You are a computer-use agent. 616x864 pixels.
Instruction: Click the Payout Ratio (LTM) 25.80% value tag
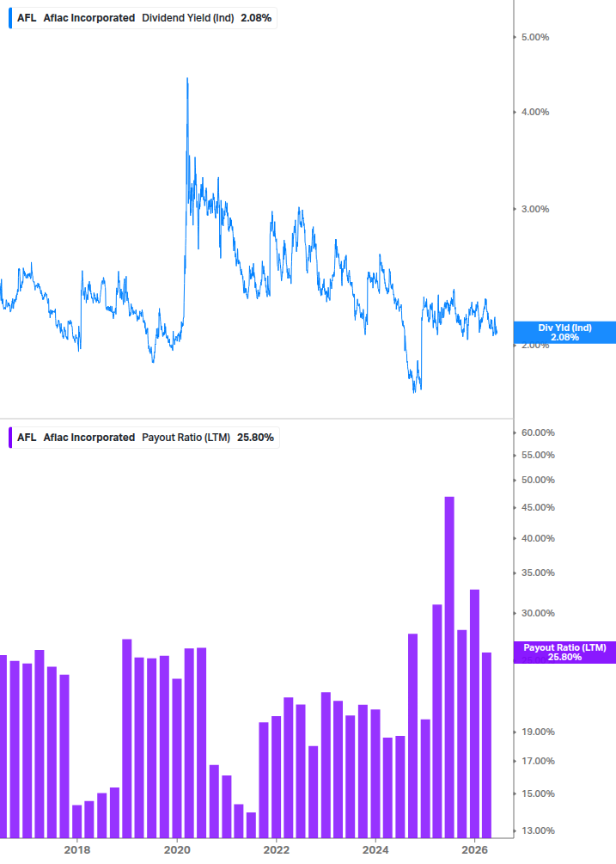point(564,653)
